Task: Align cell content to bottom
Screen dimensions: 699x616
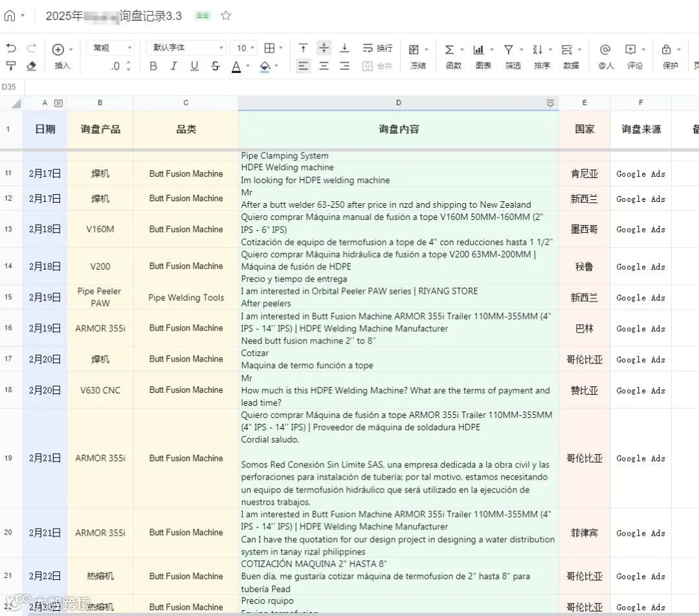Action: click(x=344, y=48)
